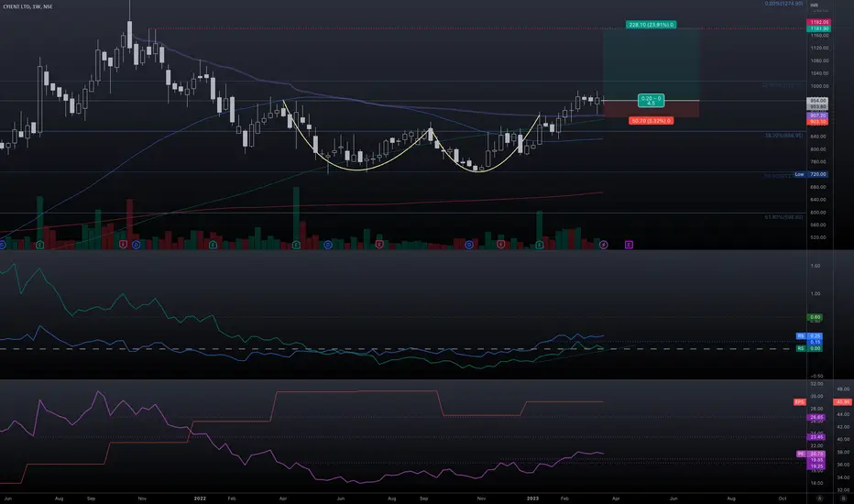The image size is (854, 504).
Task: Click the red 45.95 EPS value label
Action: point(843,402)
